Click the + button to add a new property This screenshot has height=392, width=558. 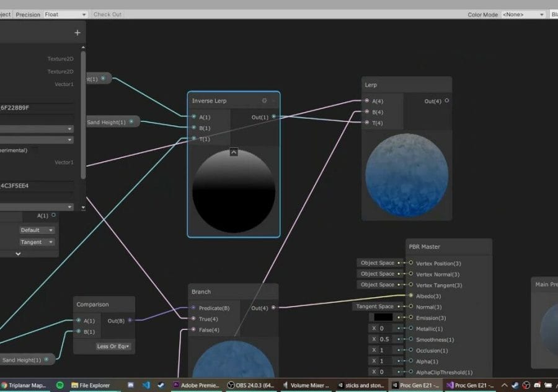tap(77, 32)
